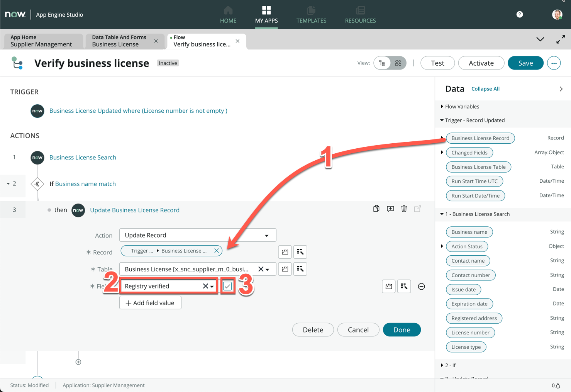Expand the Flow Variables section
Viewport: 571px width, 392px height.
(442, 107)
